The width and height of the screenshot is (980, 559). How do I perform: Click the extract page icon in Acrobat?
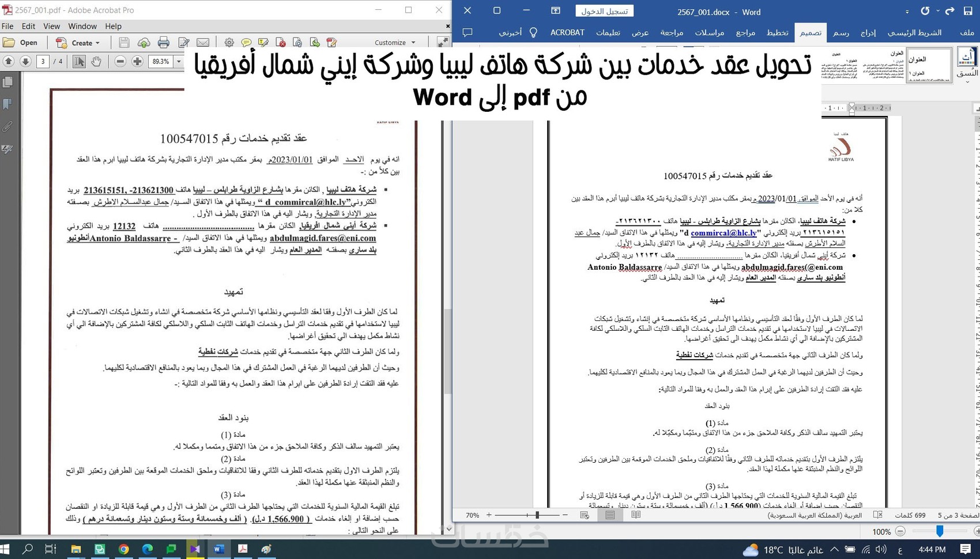[315, 43]
